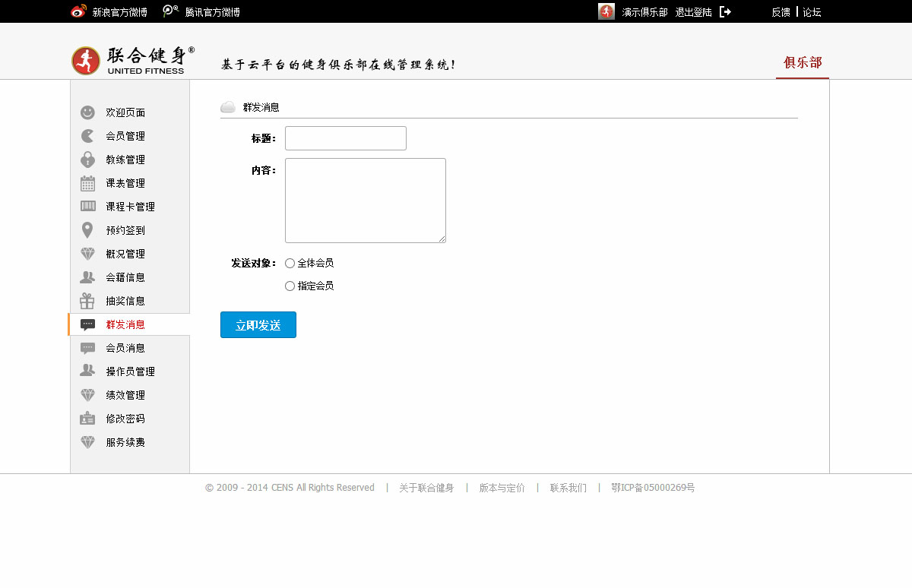Click the calendar icon for 课表管理
Viewport: 912px width, 588px height.
pyautogui.click(x=87, y=183)
